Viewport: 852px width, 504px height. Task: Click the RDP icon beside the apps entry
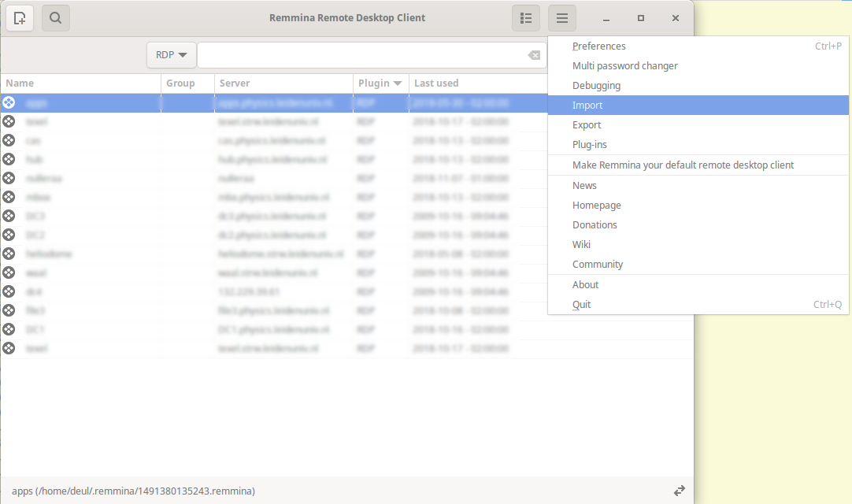pos(9,102)
